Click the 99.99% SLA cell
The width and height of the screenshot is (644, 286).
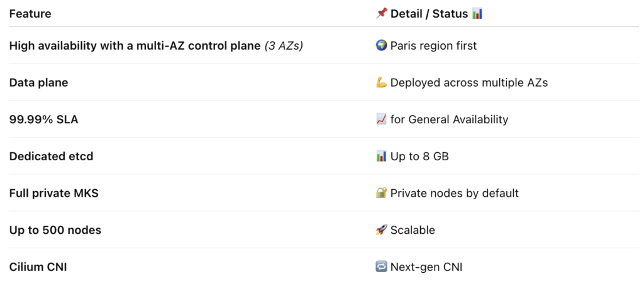click(43, 119)
